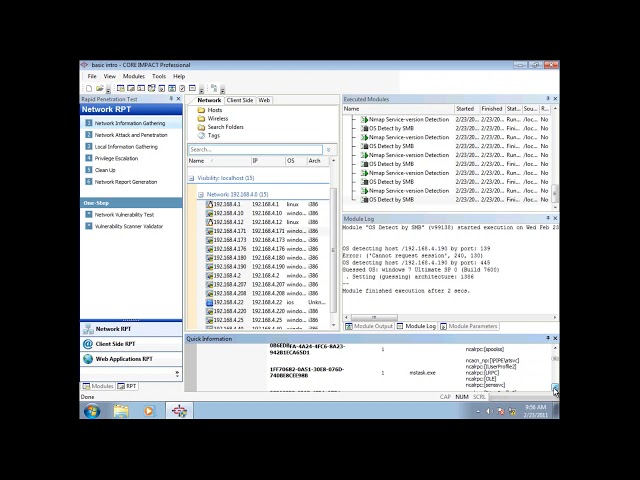Launch Network Attack and Penetration step

point(131,135)
